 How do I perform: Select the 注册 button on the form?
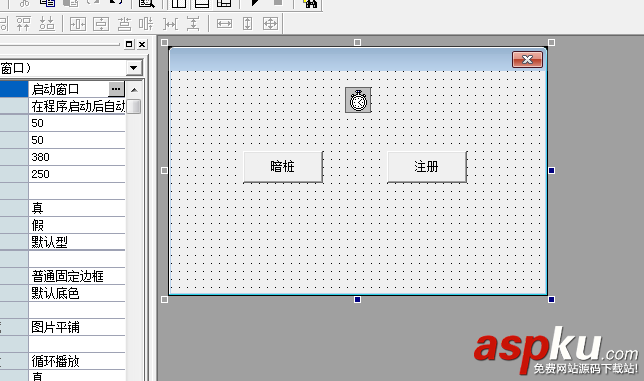(x=427, y=167)
